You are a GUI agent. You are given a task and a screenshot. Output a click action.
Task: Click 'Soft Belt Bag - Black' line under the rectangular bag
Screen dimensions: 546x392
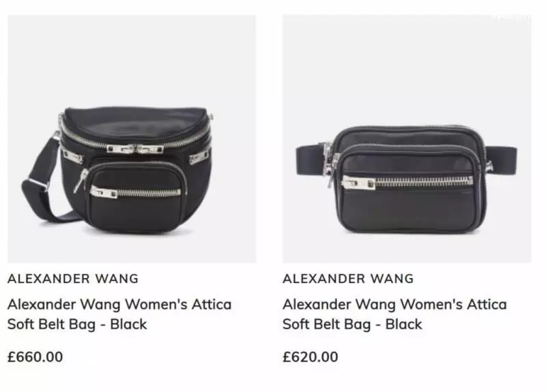point(352,325)
